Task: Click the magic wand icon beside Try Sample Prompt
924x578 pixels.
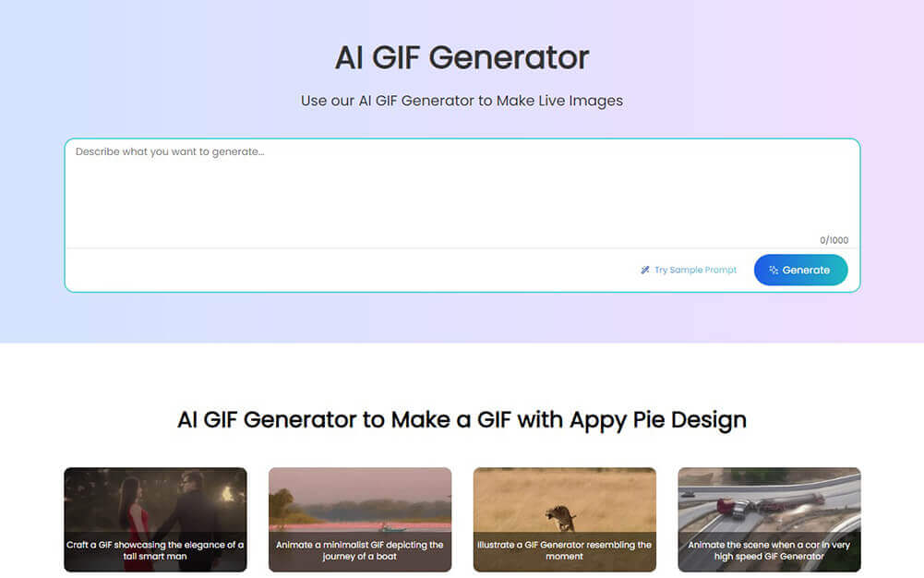Action: [x=645, y=271]
